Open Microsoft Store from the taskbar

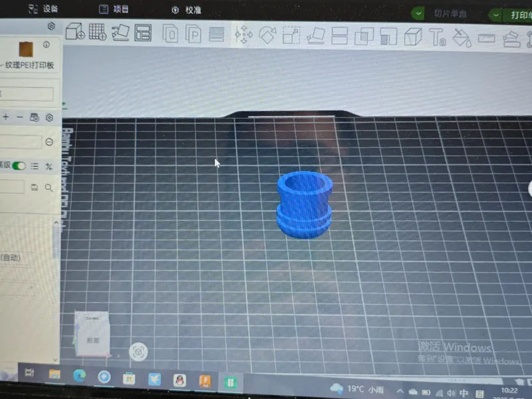click(129, 378)
